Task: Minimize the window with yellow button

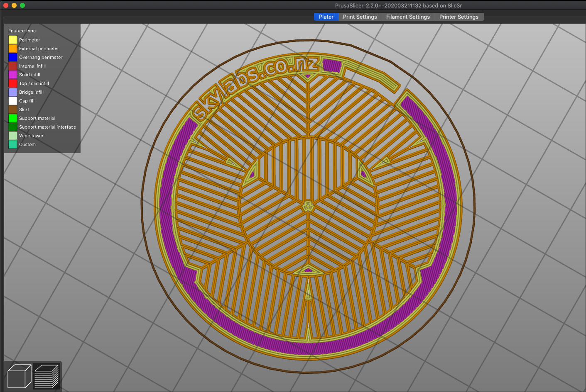Action: (x=14, y=5)
